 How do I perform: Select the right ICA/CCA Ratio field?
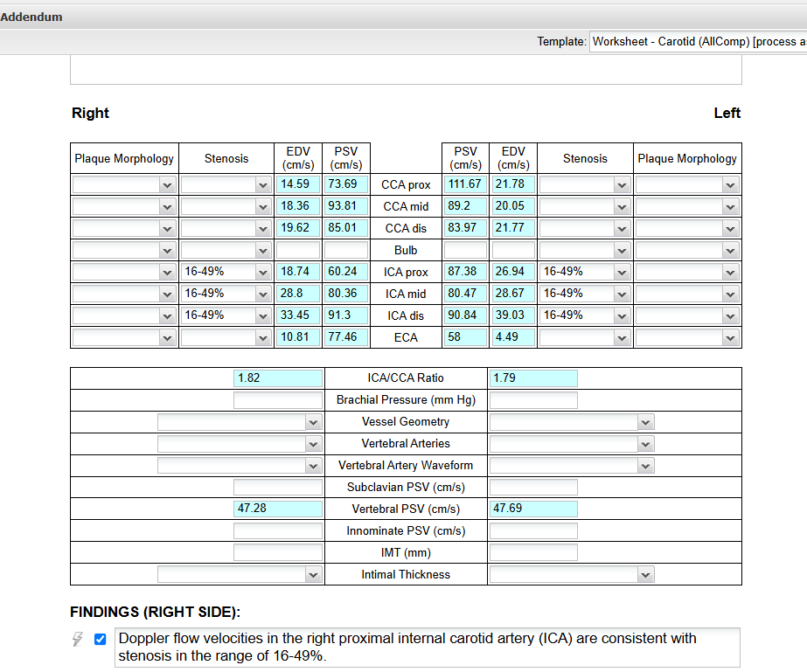(278, 378)
